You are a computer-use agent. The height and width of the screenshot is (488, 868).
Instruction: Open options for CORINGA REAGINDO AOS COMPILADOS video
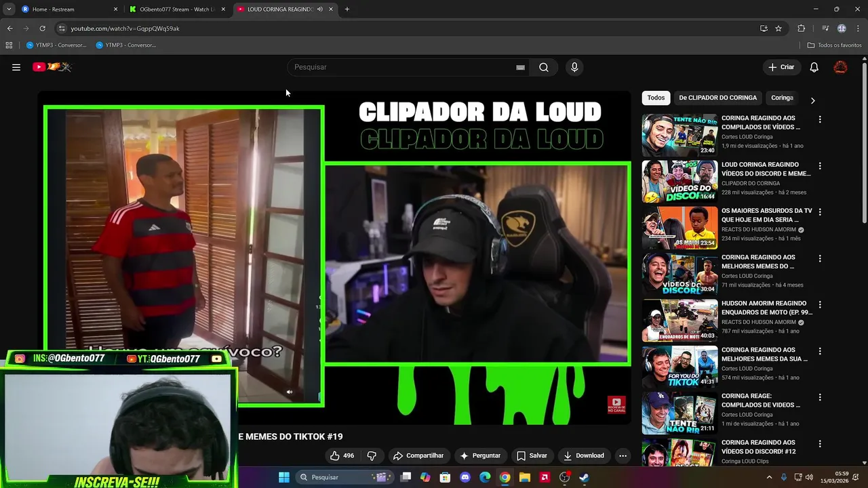tap(820, 119)
